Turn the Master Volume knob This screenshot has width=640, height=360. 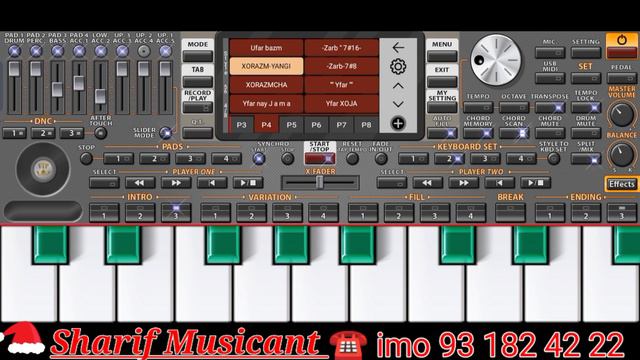[621, 114]
